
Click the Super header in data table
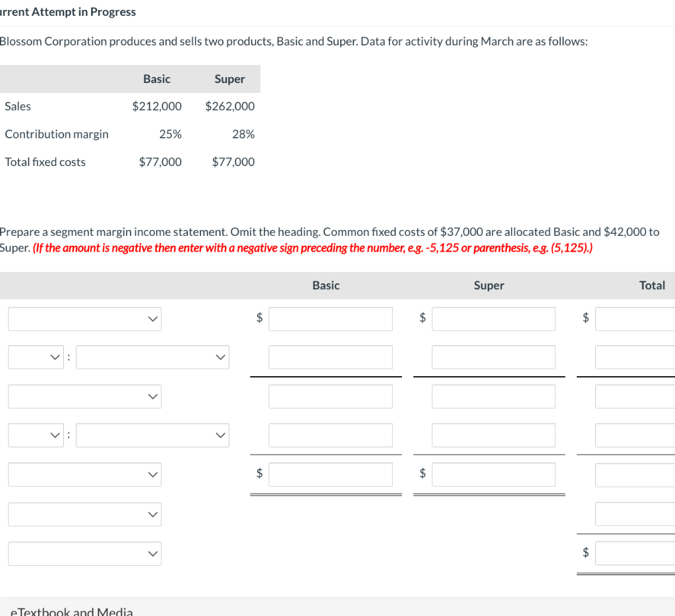pos(230,79)
